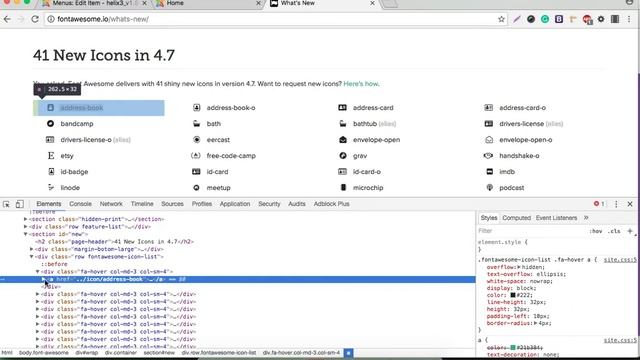Image resolution: width=640 pixels, height=360 pixels.
Task: Click the microchip icon glyph
Action: 343,188
